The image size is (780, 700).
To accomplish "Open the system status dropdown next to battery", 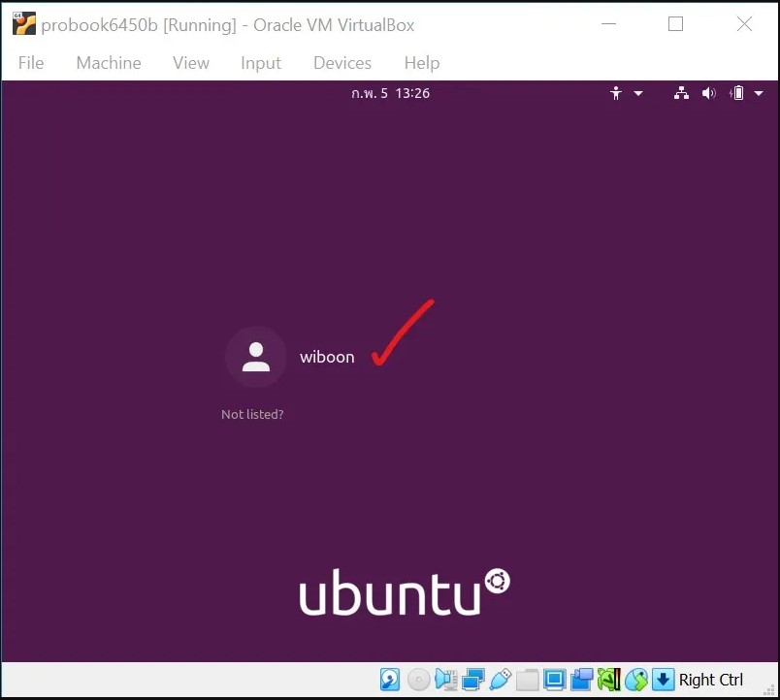I will 759,93.
